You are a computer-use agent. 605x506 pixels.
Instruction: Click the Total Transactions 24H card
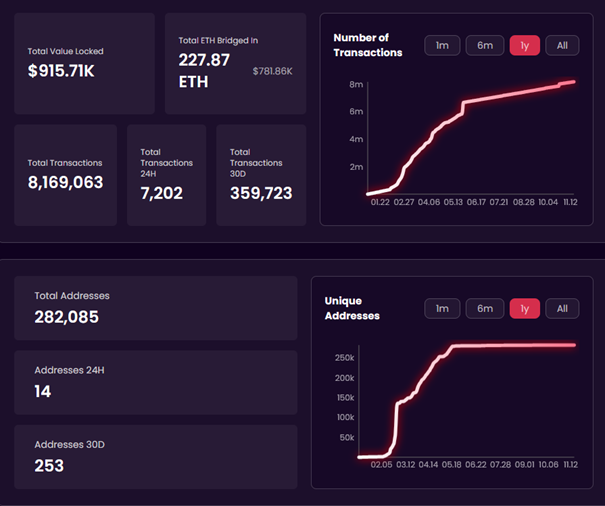pyautogui.click(x=166, y=174)
